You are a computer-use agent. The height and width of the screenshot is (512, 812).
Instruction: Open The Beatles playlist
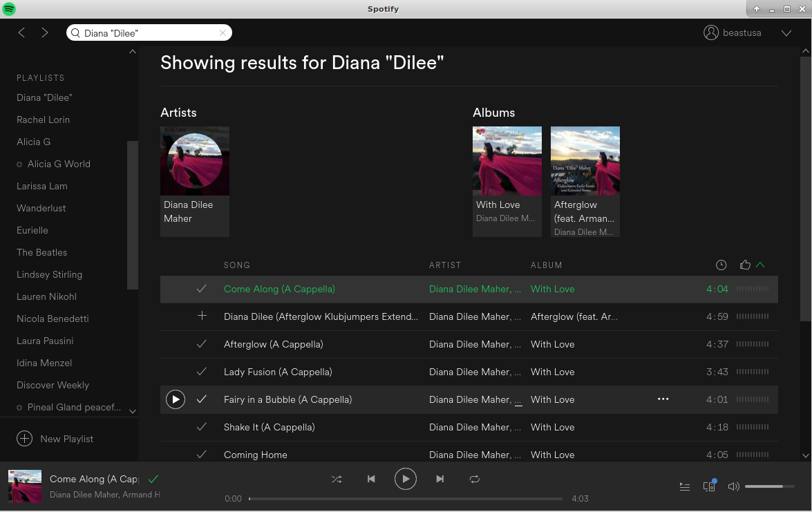(42, 253)
